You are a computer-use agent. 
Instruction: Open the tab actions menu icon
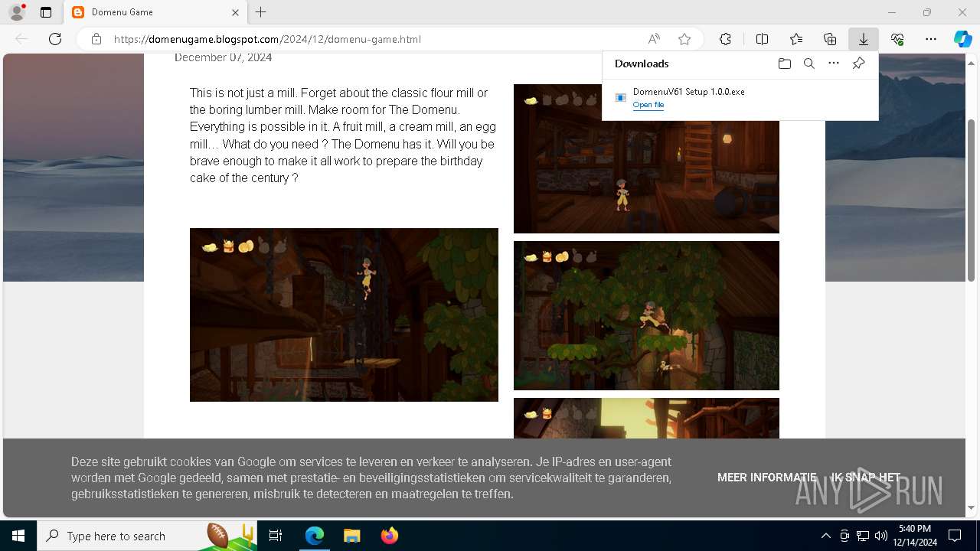pyautogui.click(x=46, y=12)
